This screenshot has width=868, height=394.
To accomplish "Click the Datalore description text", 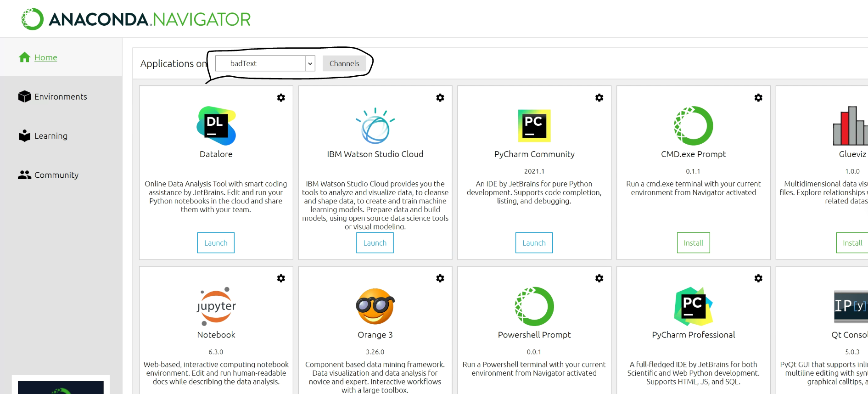I will click(x=216, y=197).
